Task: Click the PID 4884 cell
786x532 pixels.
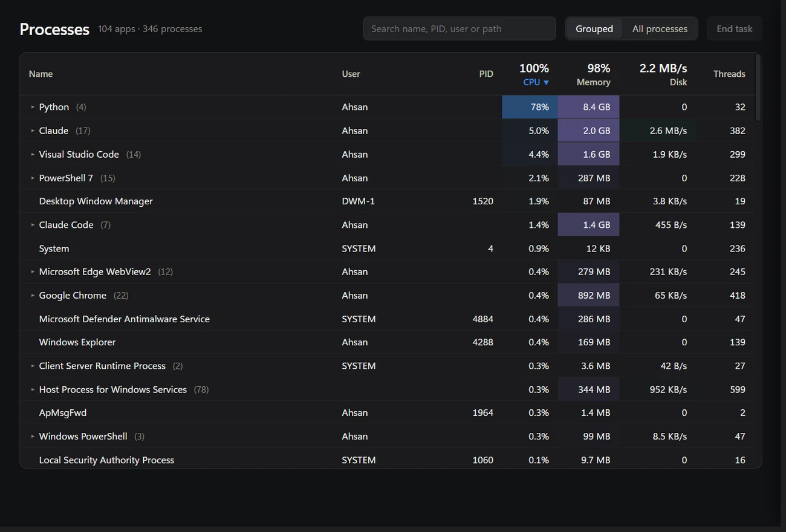Action: (482, 319)
